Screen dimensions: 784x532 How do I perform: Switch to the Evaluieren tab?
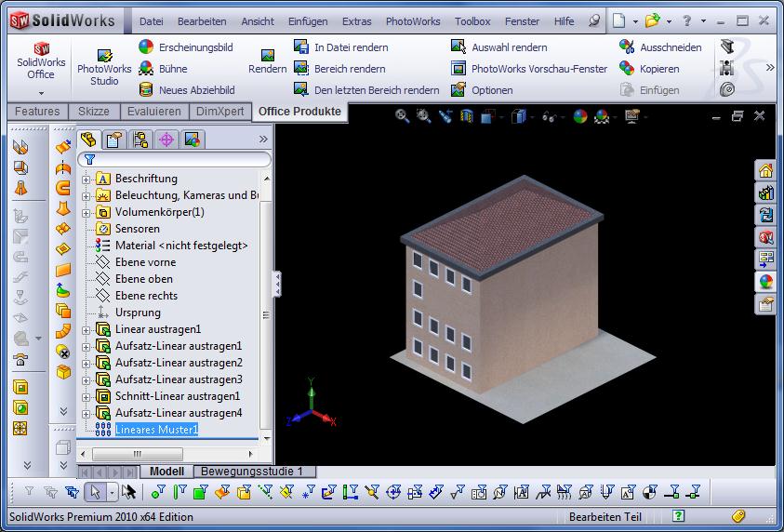click(154, 112)
